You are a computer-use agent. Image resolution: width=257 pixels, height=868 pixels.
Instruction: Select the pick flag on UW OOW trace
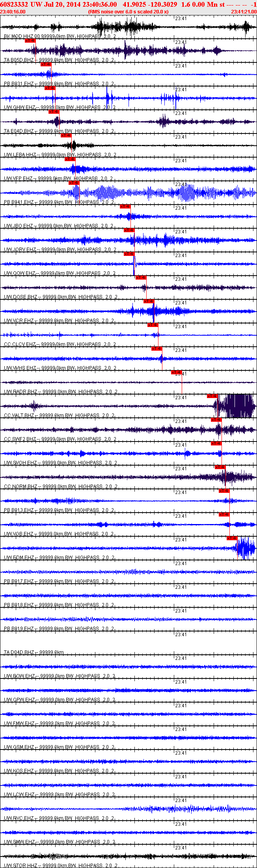129,254
